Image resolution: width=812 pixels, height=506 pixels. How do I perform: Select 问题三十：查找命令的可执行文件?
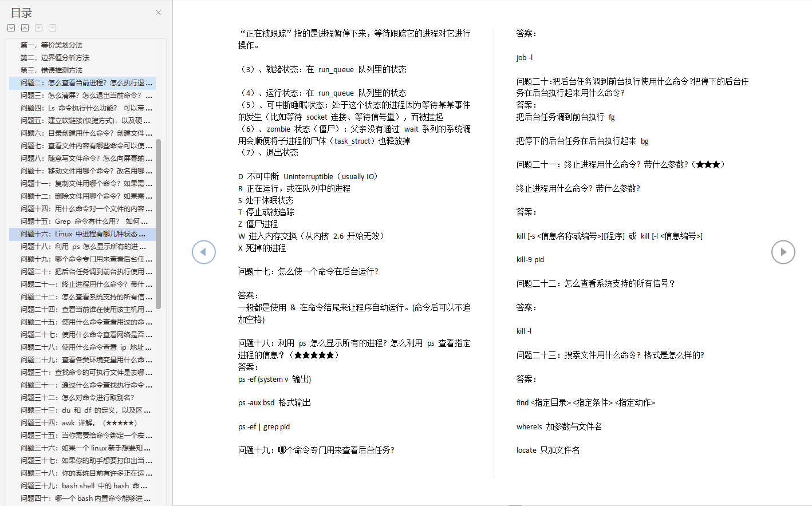pos(82,373)
